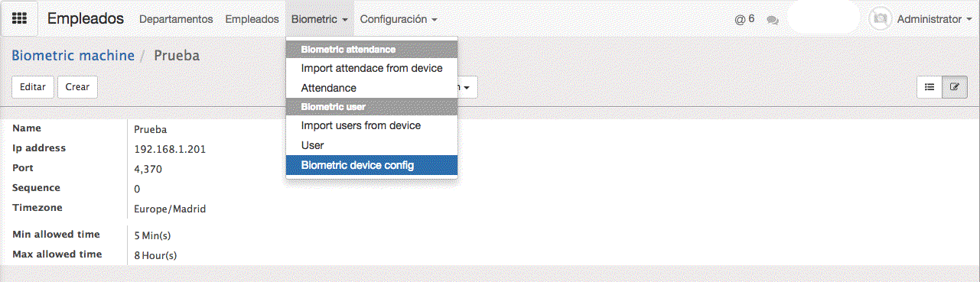Select Import users from device
The height and width of the screenshot is (282, 980).
pyautogui.click(x=372, y=125)
